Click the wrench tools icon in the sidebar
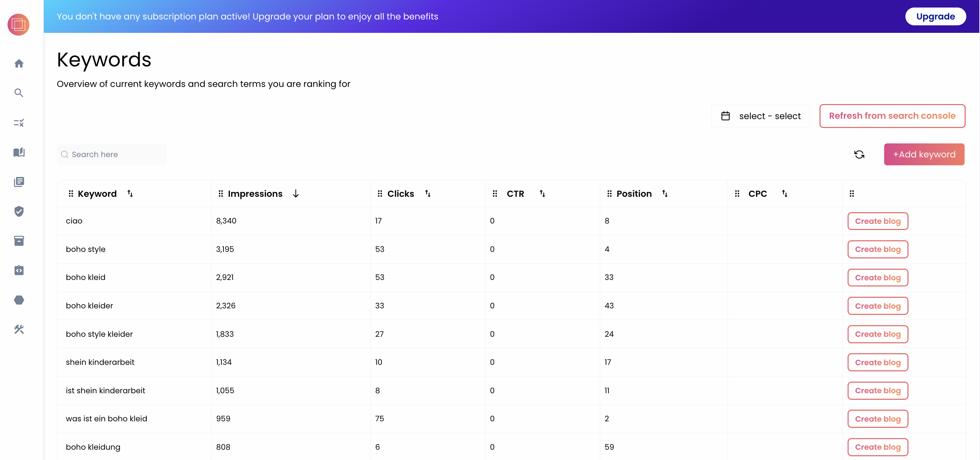980x460 pixels. [18, 330]
